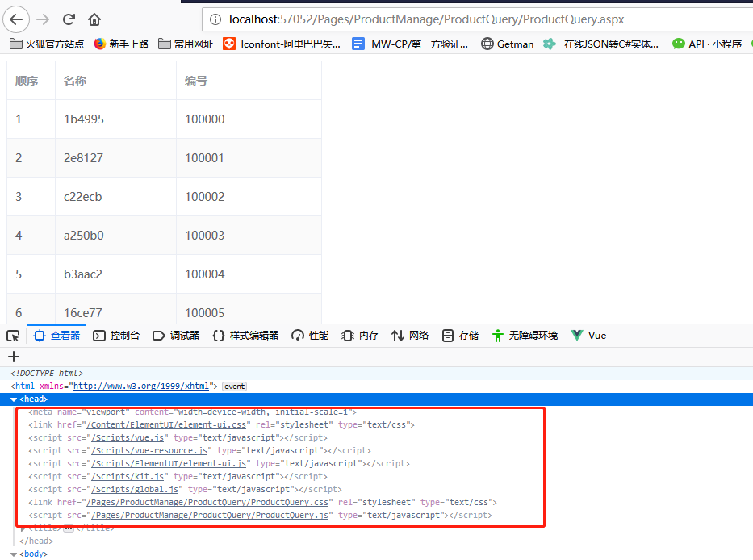Open the element-ui.css href link
The image size is (753, 560).
pos(166,425)
